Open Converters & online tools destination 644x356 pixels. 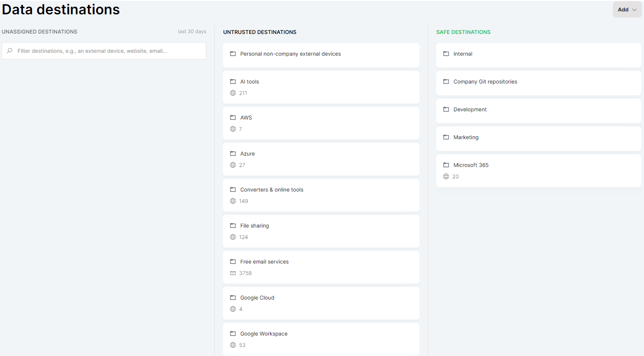[321, 195]
